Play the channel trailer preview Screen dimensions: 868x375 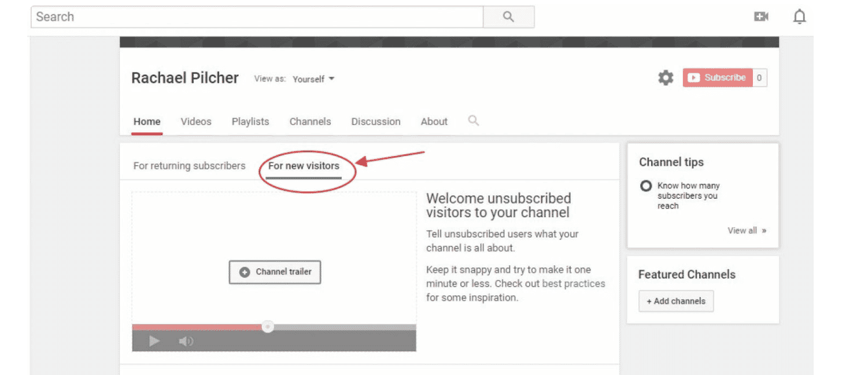click(154, 341)
